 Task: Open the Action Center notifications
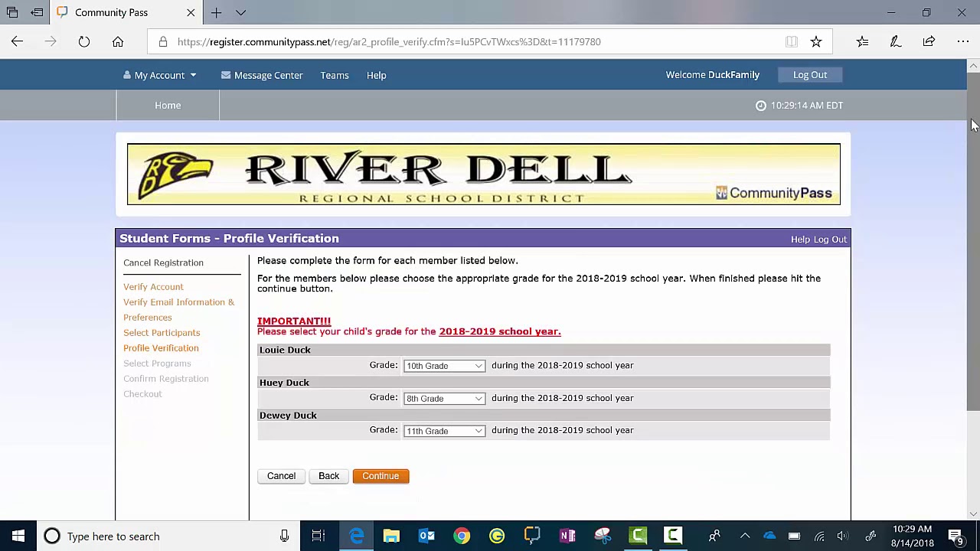(956, 536)
